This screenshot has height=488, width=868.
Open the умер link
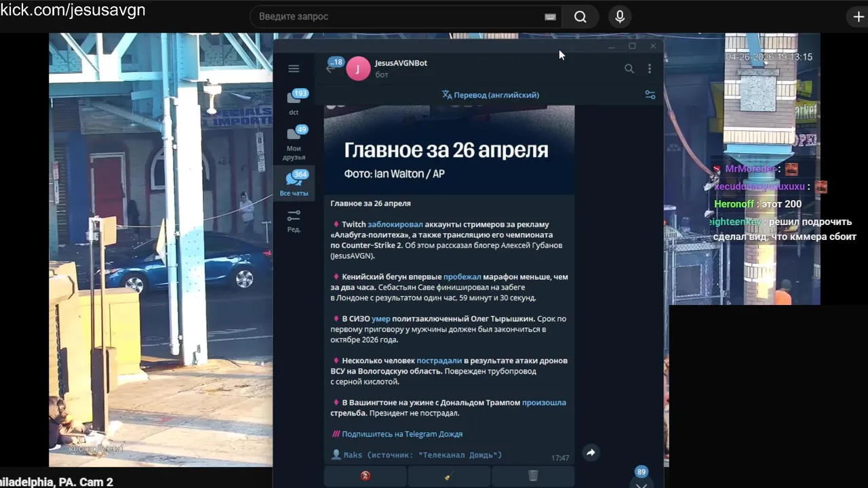pyautogui.click(x=380, y=319)
